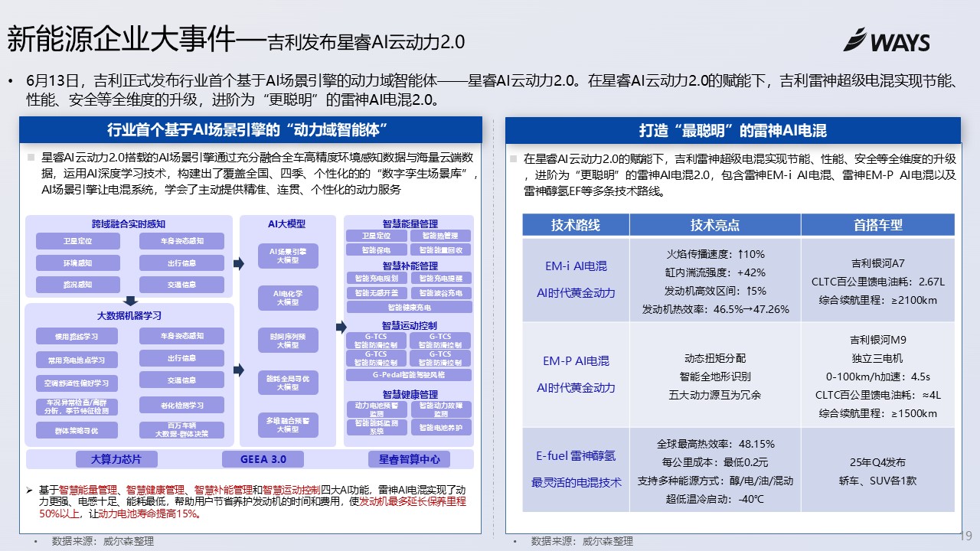The height and width of the screenshot is (551, 980).
Task: Select the GEEA 3.0 label
Action: click(263, 459)
